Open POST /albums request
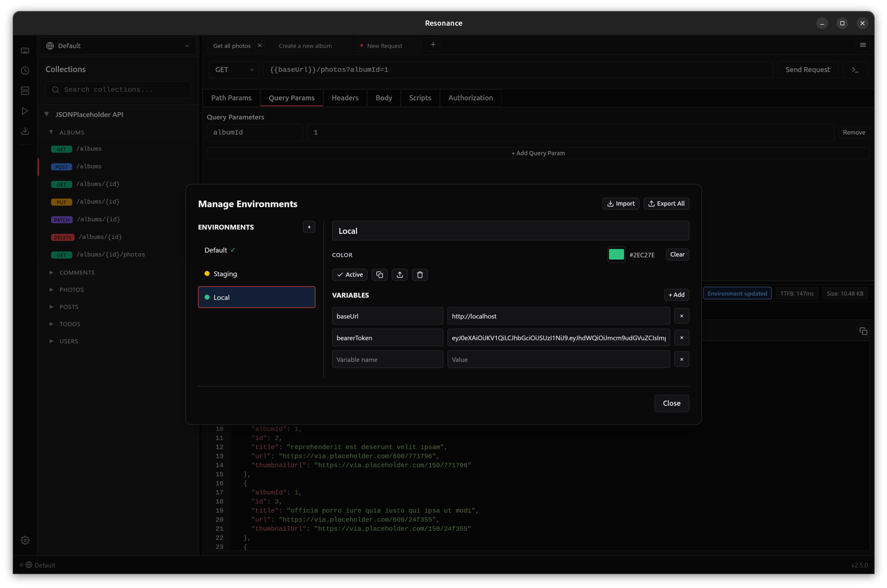 118,166
